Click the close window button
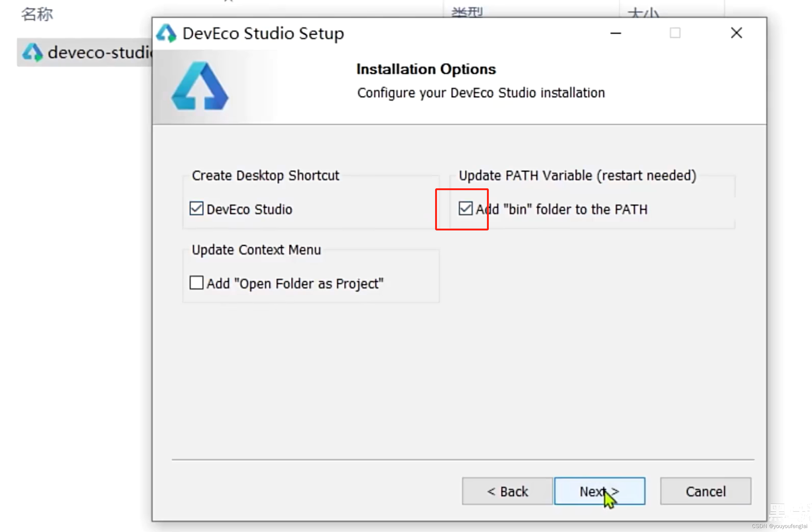812x532 pixels. (737, 33)
